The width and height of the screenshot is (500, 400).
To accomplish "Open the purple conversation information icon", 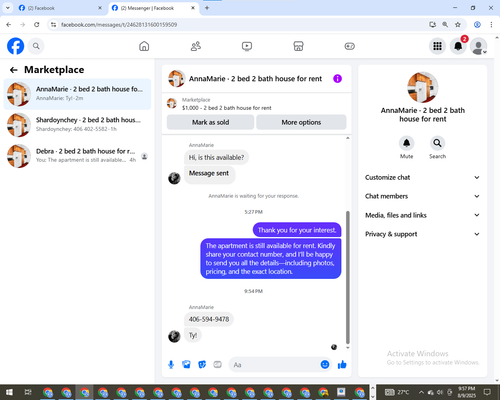I will (x=337, y=79).
